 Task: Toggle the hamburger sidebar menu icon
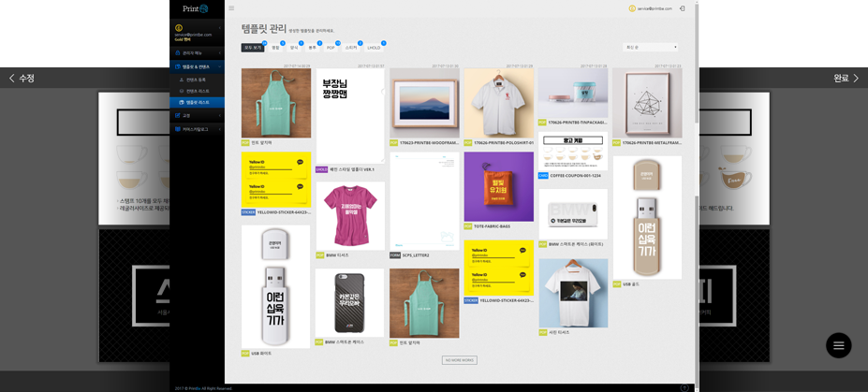tap(231, 8)
